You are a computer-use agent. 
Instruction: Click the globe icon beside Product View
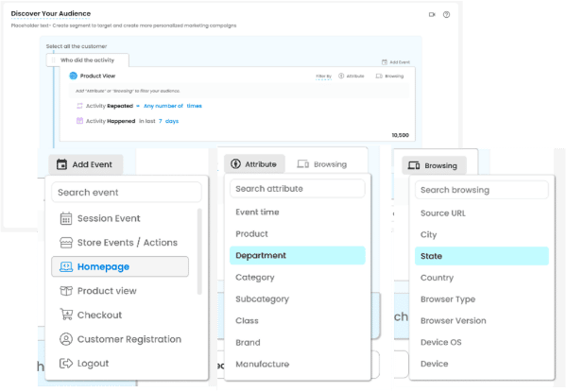click(x=74, y=75)
